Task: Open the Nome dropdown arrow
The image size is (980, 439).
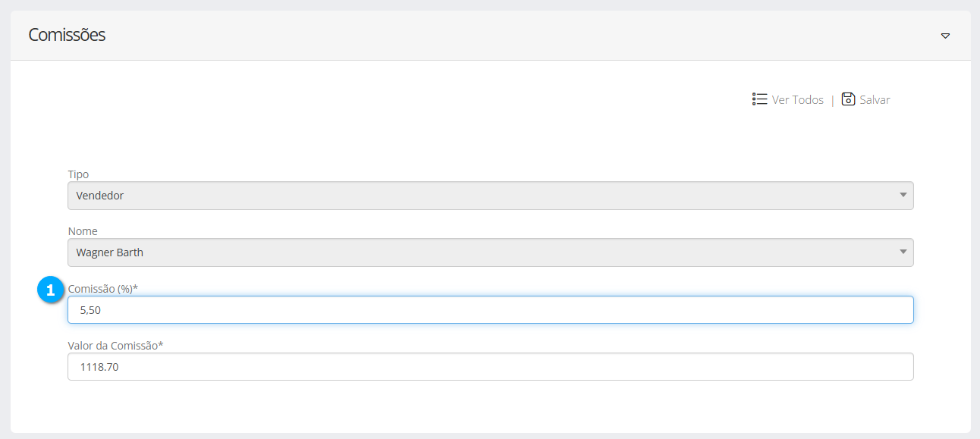Action: tap(903, 252)
